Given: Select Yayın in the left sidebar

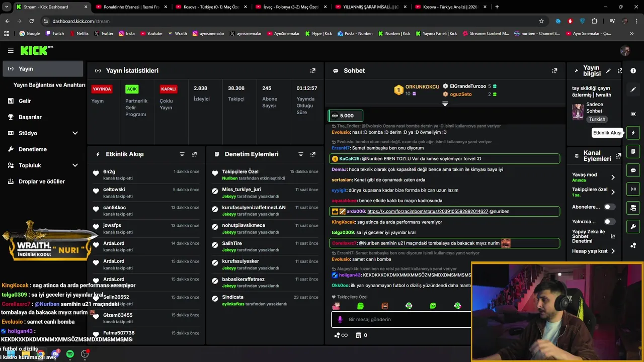Looking at the screenshot, I should point(43,69).
